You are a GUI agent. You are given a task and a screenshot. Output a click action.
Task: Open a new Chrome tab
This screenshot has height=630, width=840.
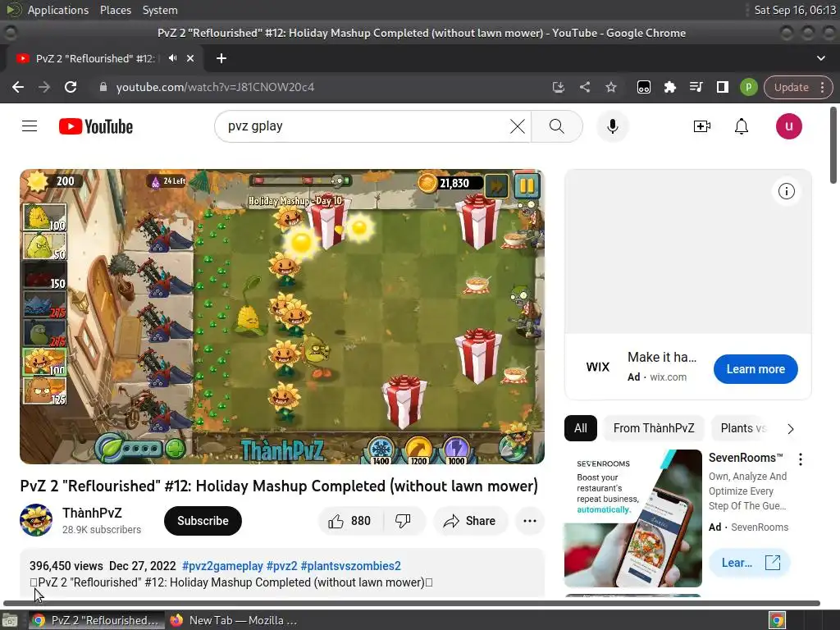tap(221, 58)
